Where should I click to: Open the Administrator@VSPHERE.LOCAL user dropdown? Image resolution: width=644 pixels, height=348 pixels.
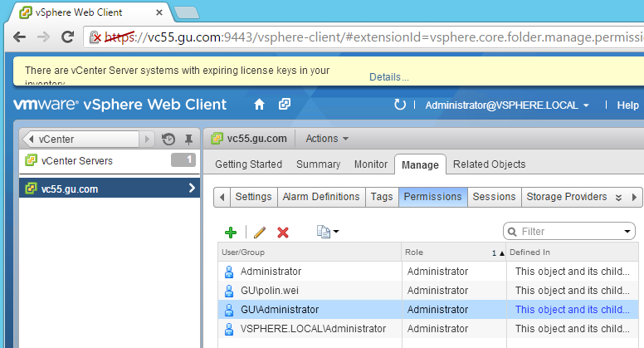tap(507, 105)
